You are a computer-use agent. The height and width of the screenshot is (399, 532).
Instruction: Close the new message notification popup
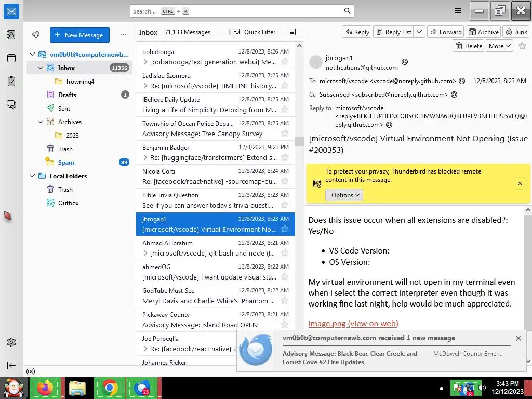coord(518,338)
